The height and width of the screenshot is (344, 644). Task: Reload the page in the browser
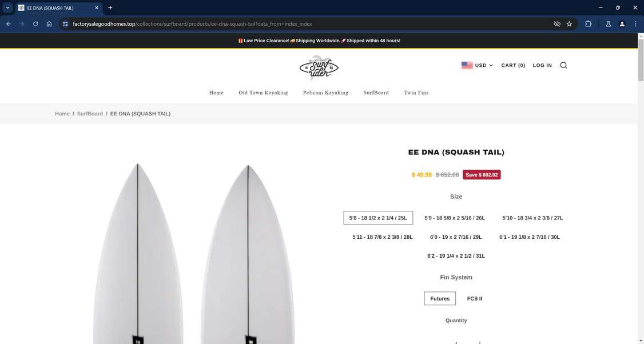tap(35, 24)
